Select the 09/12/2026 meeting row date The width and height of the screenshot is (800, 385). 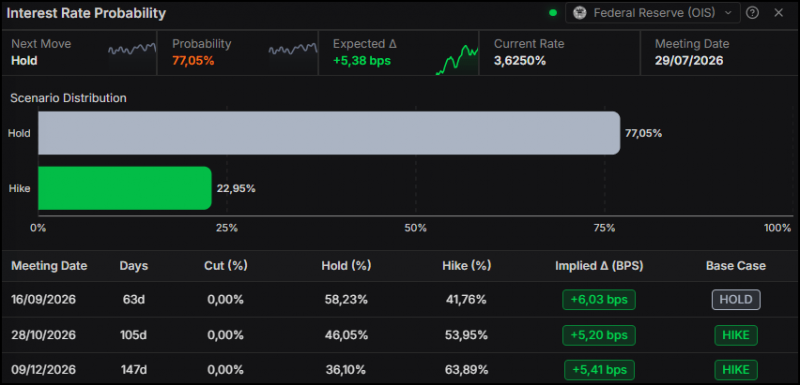coord(43,369)
